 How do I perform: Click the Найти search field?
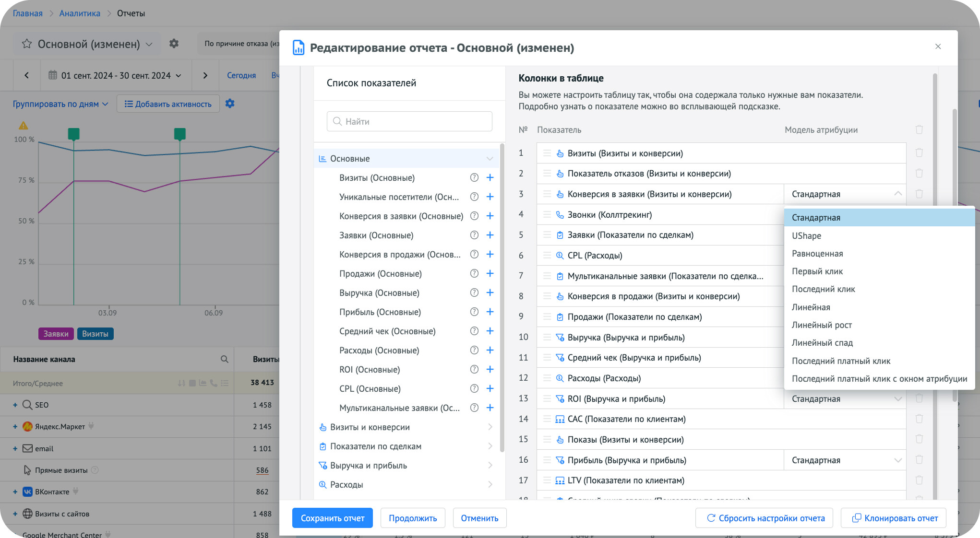coord(409,121)
